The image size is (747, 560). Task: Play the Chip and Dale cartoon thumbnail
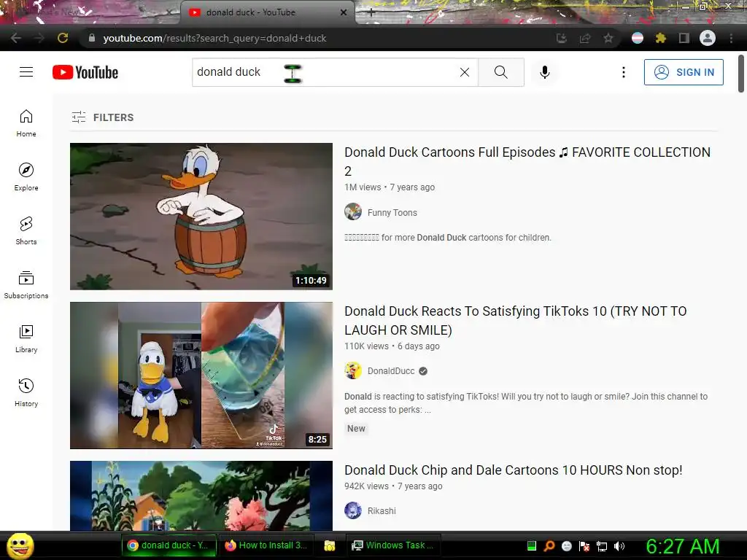pos(201,496)
